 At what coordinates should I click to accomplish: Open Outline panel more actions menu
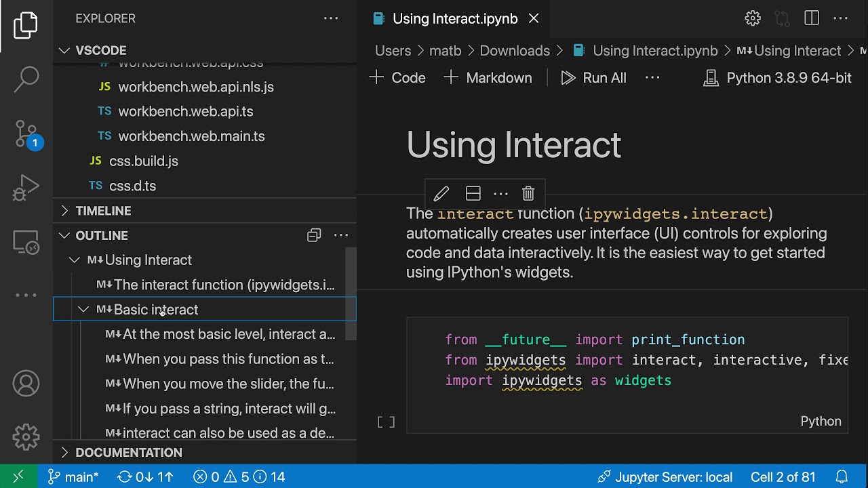point(341,235)
